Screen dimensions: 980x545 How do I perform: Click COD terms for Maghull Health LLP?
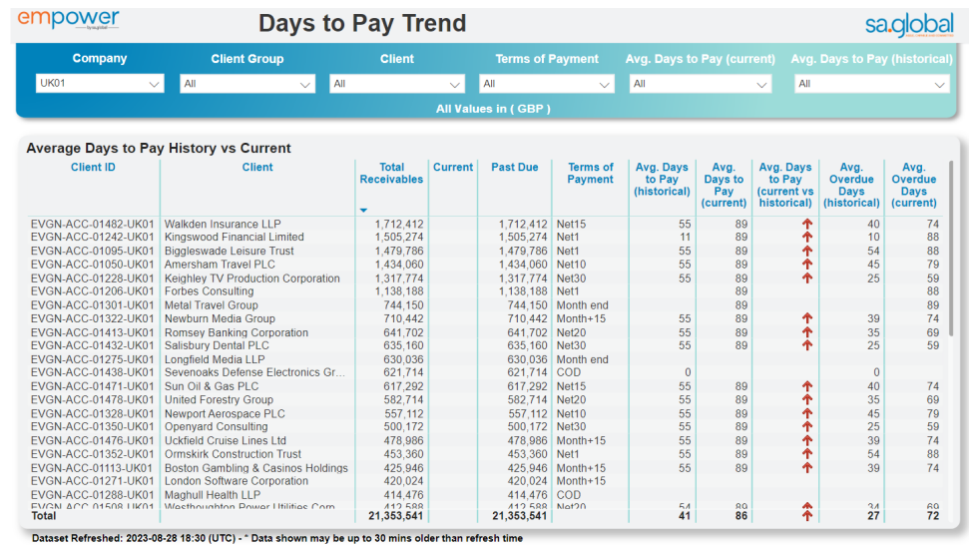tap(569, 495)
